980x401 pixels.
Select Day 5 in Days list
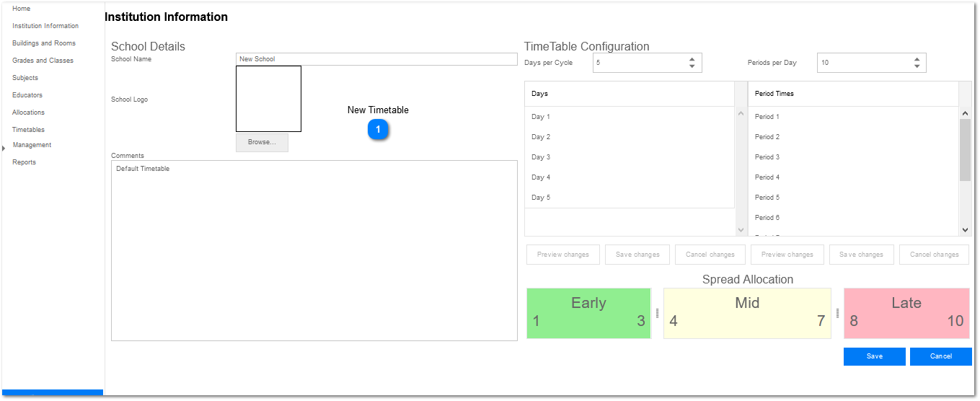coord(629,198)
